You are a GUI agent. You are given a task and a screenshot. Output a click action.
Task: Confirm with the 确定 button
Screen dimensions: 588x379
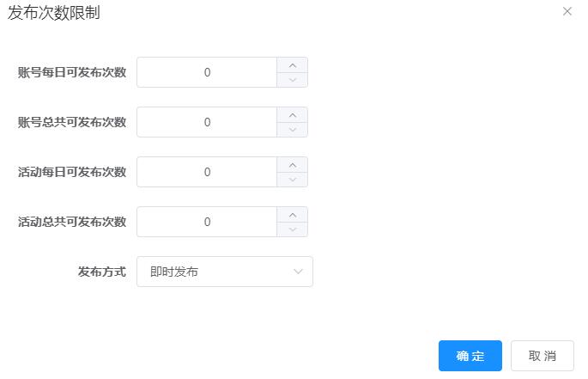470,356
